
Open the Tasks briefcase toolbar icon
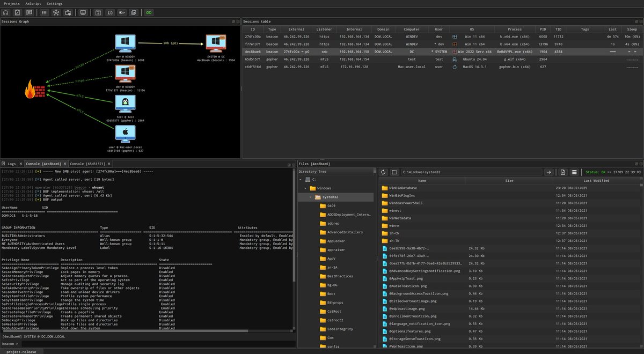tap(68, 12)
